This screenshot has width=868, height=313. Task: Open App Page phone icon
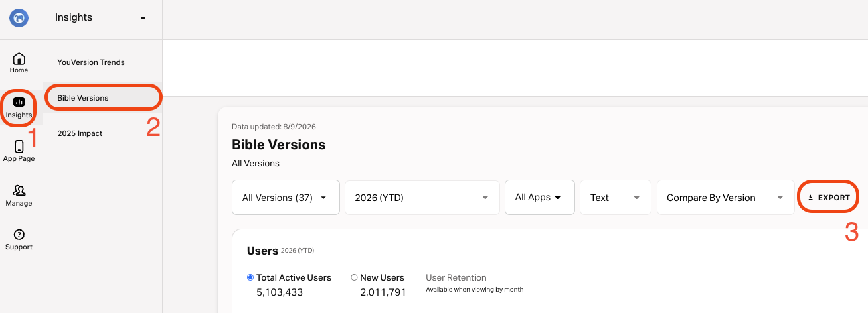click(x=19, y=147)
